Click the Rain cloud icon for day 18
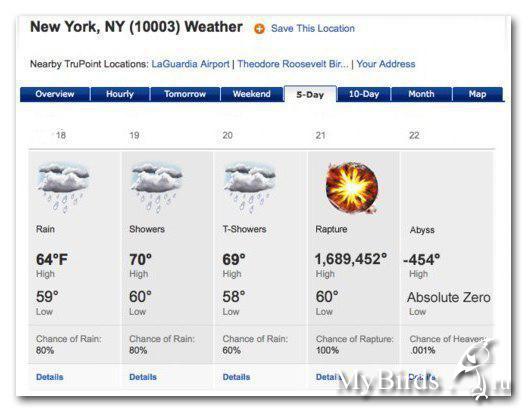 tap(63, 187)
